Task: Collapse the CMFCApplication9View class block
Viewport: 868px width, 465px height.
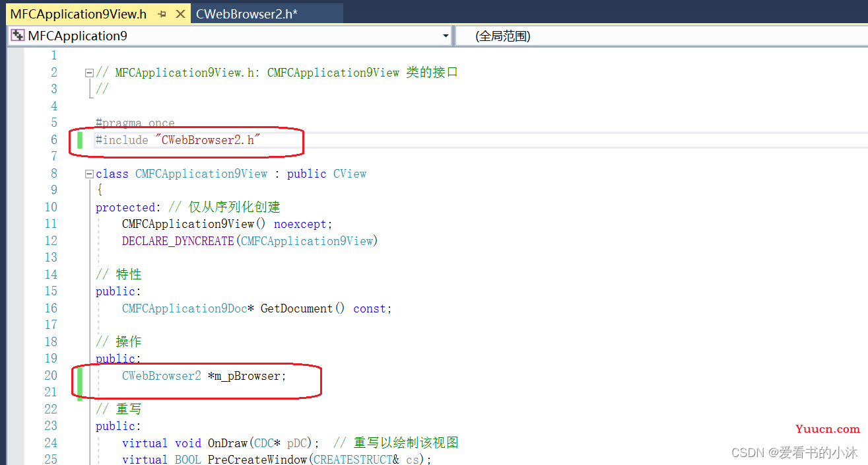Action: pyautogui.click(x=89, y=174)
